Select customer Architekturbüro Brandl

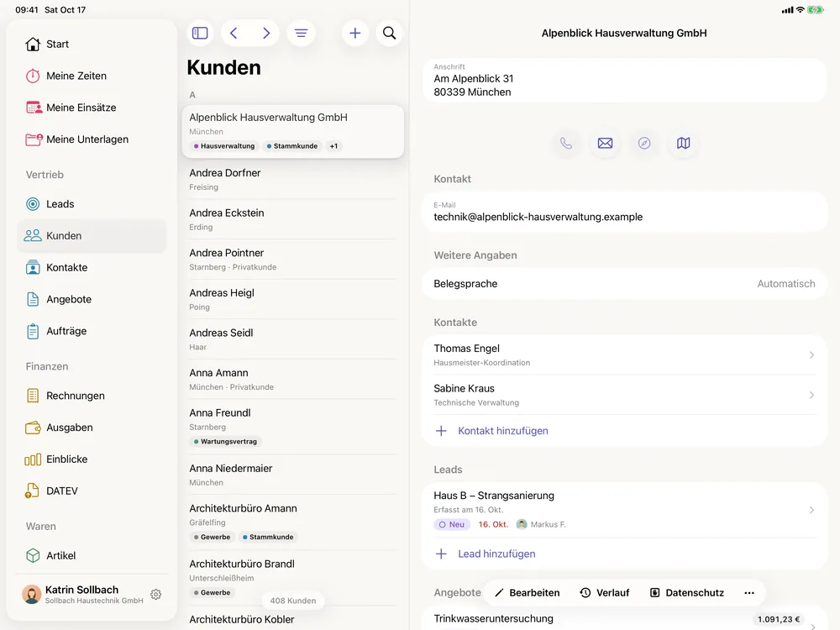(293, 578)
